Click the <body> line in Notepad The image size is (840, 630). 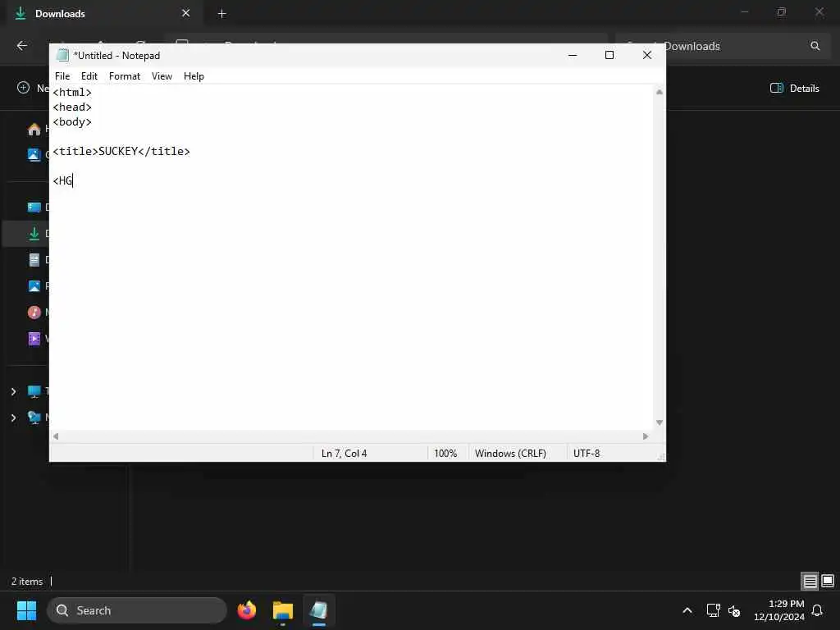(72, 122)
